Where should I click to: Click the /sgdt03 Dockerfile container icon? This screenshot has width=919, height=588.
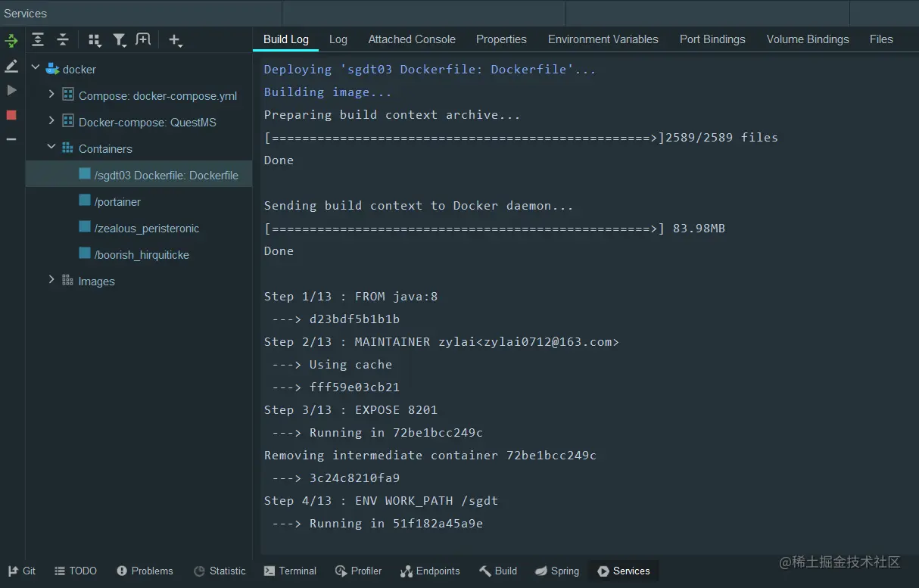[x=85, y=174]
